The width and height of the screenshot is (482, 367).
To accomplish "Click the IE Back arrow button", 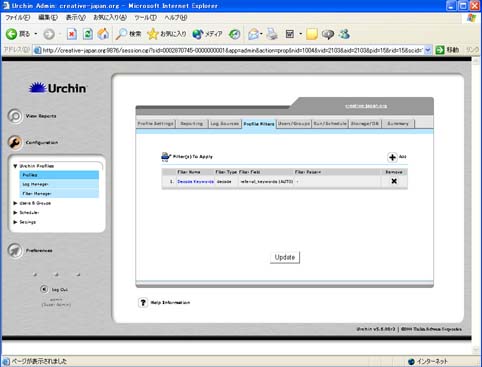I will pyautogui.click(x=12, y=34).
